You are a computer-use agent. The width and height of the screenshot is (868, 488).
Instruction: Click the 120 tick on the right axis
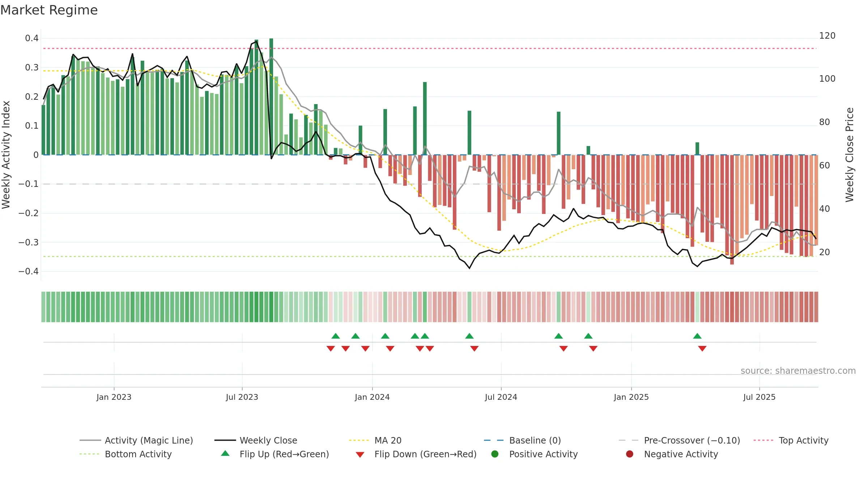click(827, 36)
